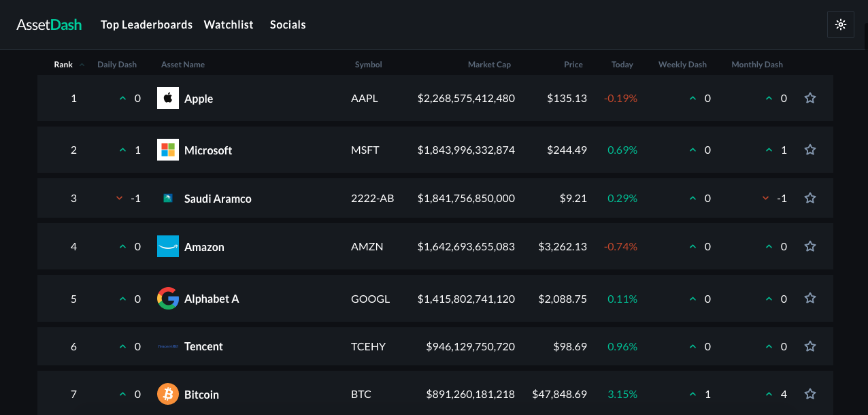Image resolution: width=868 pixels, height=415 pixels.
Task: Click Alphabet price $2,088.75
Action: tap(563, 298)
